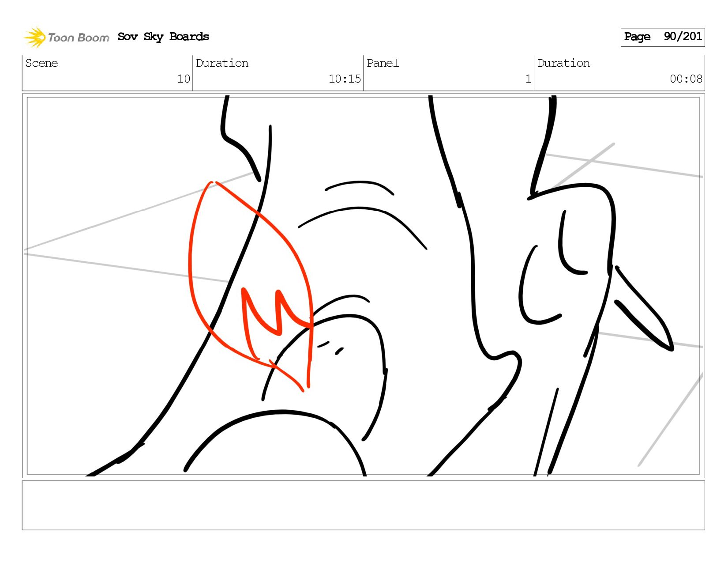Click the storyboard panel drawing frame
Screen dimensions: 728x563
tap(363, 286)
